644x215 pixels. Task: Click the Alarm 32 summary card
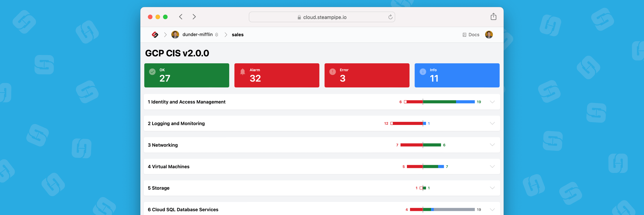(x=277, y=75)
